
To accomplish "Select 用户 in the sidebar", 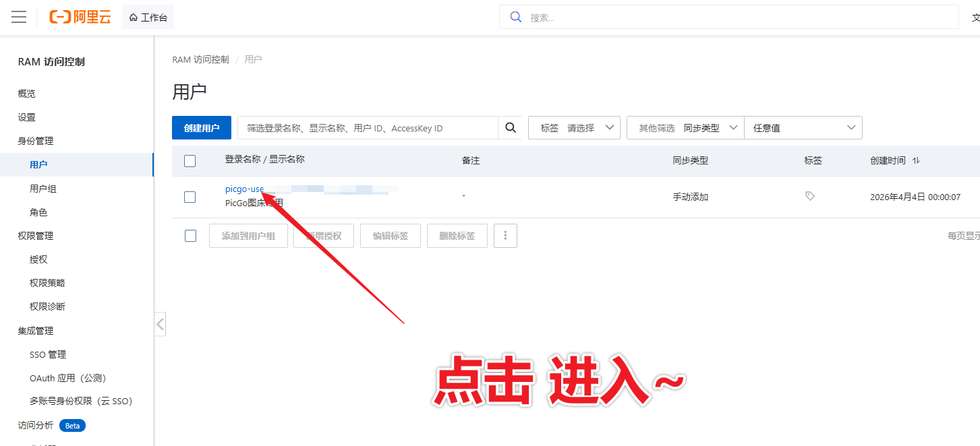I will [38, 164].
